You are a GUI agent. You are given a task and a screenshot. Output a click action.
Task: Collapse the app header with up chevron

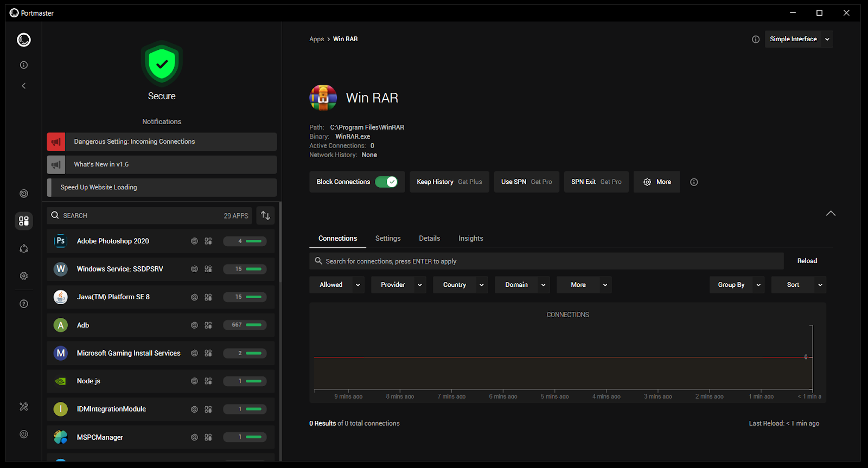[x=831, y=213]
